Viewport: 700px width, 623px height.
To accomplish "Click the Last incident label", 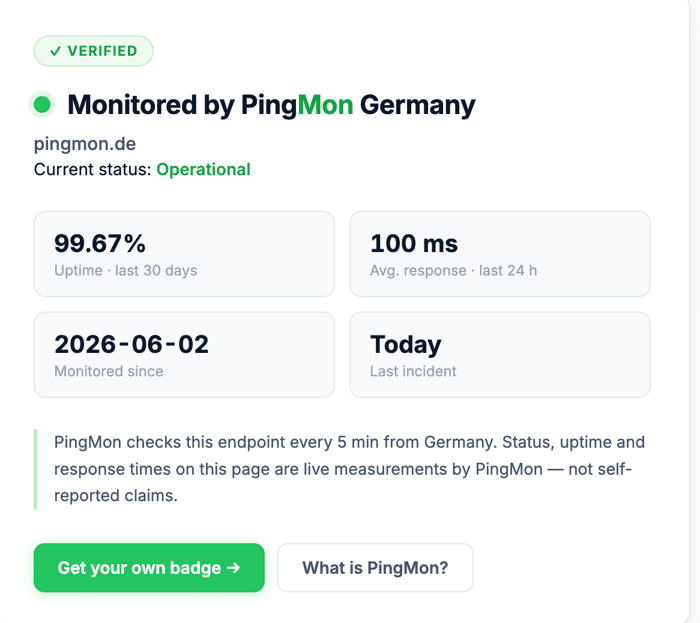I will click(413, 371).
